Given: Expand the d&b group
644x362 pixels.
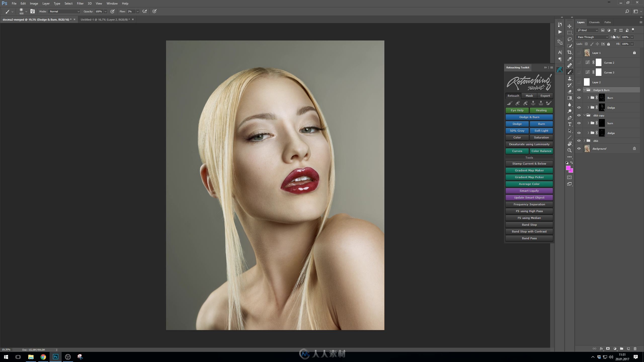Looking at the screenshot, I should point(584,141).
